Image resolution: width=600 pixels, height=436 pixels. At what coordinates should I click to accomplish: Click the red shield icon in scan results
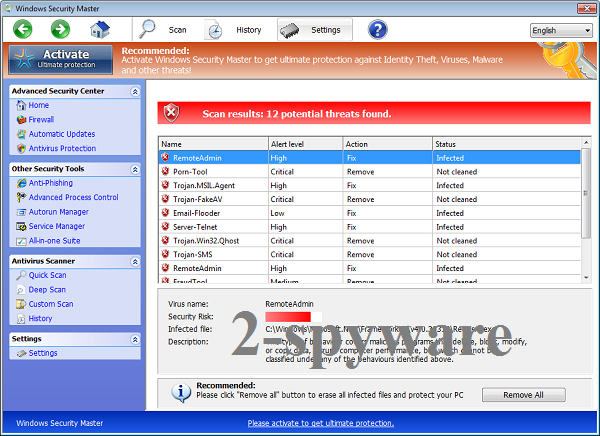click(171, 113)
